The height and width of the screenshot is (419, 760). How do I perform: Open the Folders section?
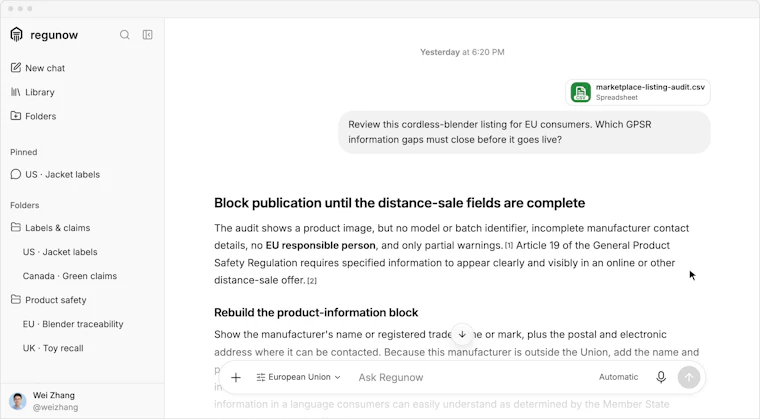point(33,116)
